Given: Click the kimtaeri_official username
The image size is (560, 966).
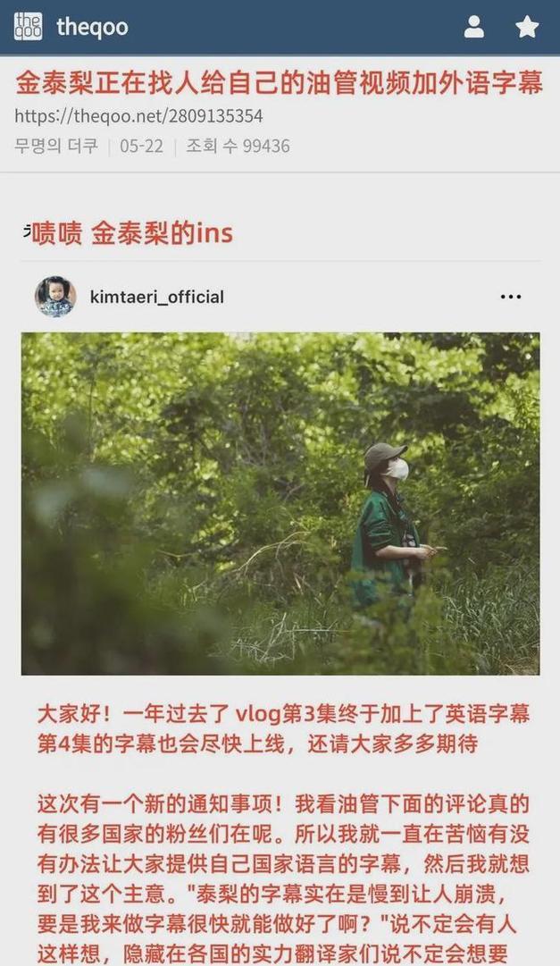Looking at the screenshot, I should pos(157,297).
